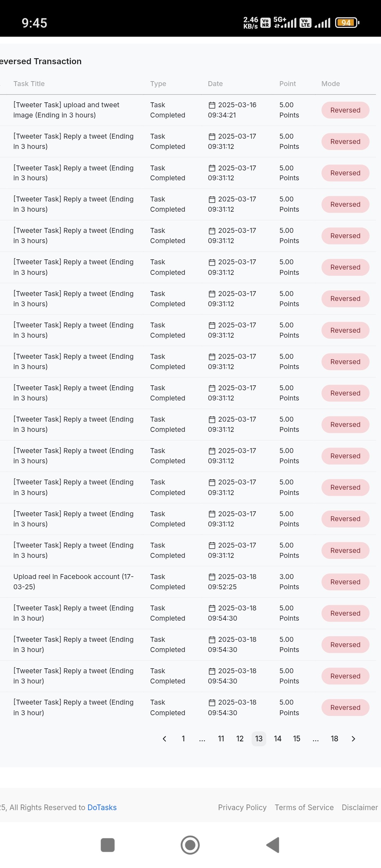Go to previous page using left chevron
This screenshot has width=381, height=868.
tap(164, 739)
